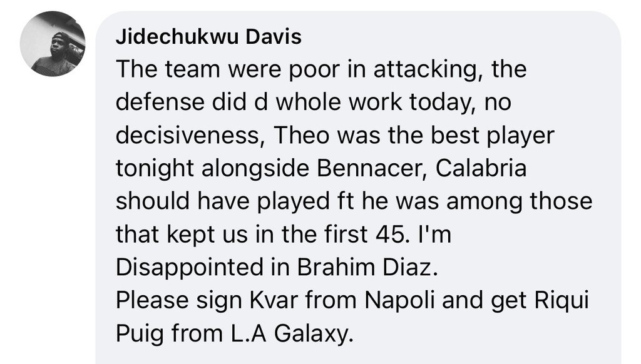
Task: Click the name "Calabria" in the comment
Action: coord(481,168)
